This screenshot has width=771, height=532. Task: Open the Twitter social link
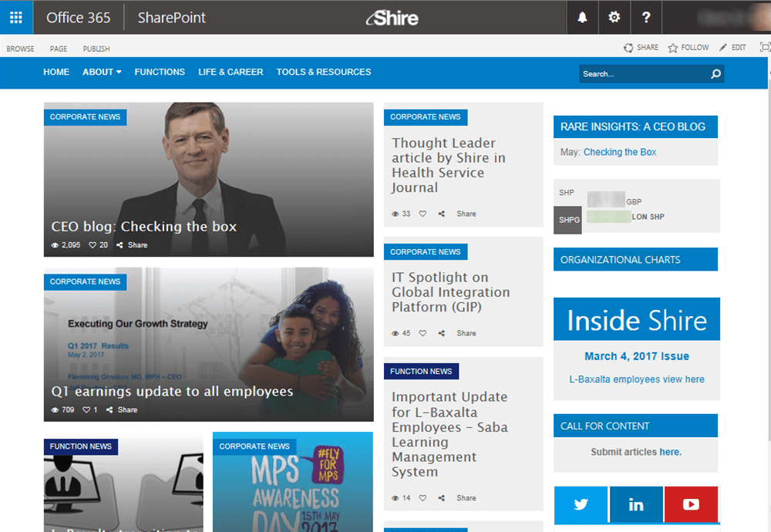pyautogui.click(x=581, y=504)
